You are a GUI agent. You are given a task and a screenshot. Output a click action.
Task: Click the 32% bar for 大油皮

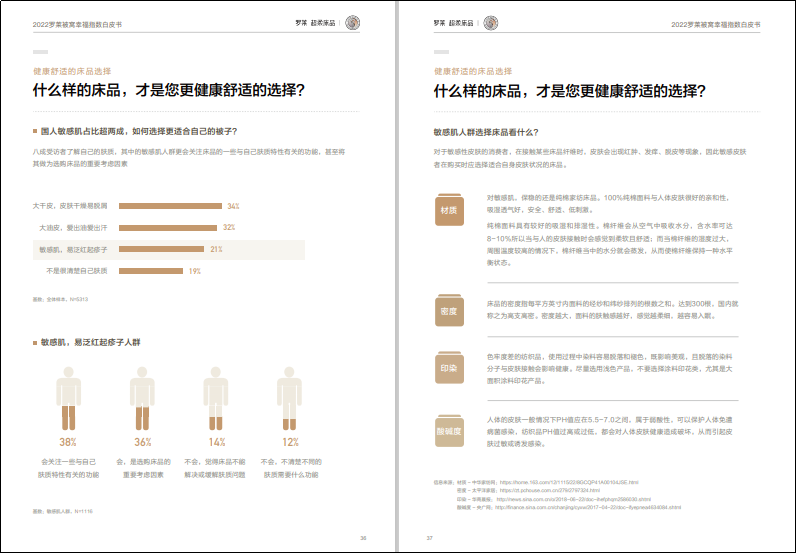coord(168,228)
